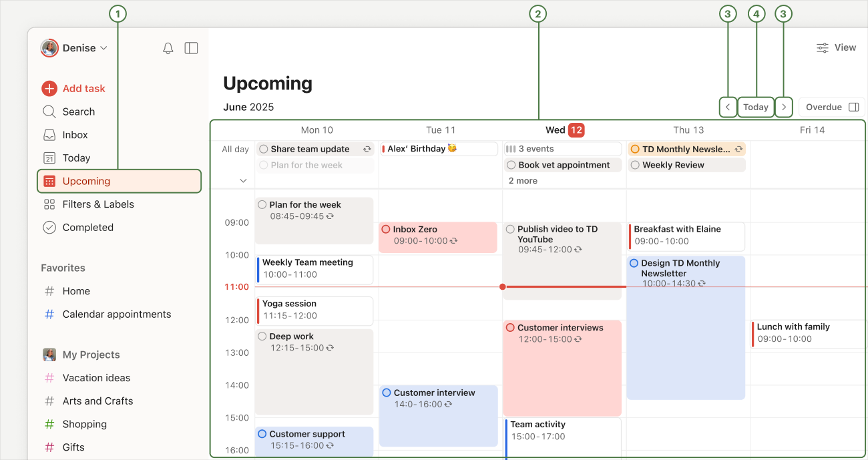The image size is (868, 460).
Task: Check off the Inbox Zero task
Action: coord(385,229)
